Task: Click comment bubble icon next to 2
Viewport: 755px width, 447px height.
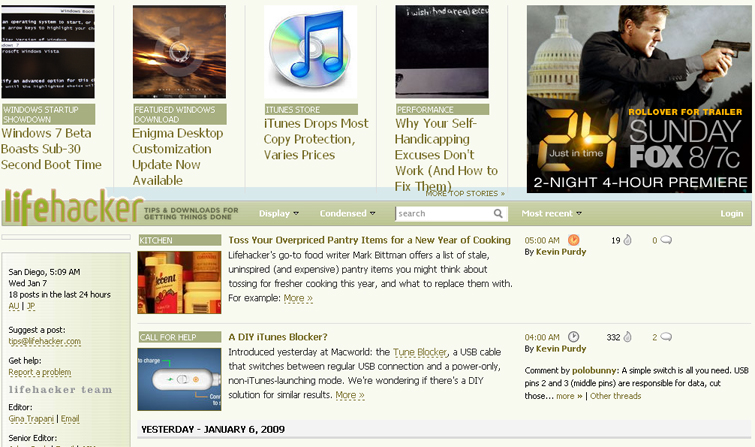Action: coord(666,337)
